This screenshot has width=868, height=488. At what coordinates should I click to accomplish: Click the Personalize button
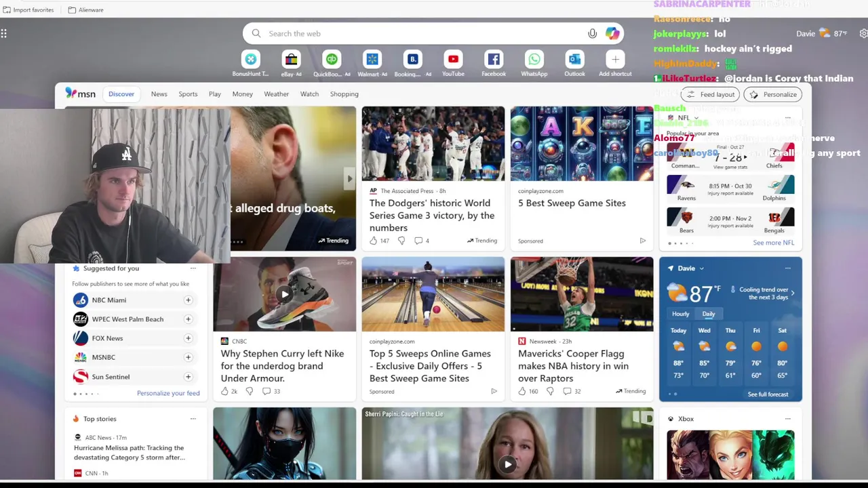pos(773,94)
